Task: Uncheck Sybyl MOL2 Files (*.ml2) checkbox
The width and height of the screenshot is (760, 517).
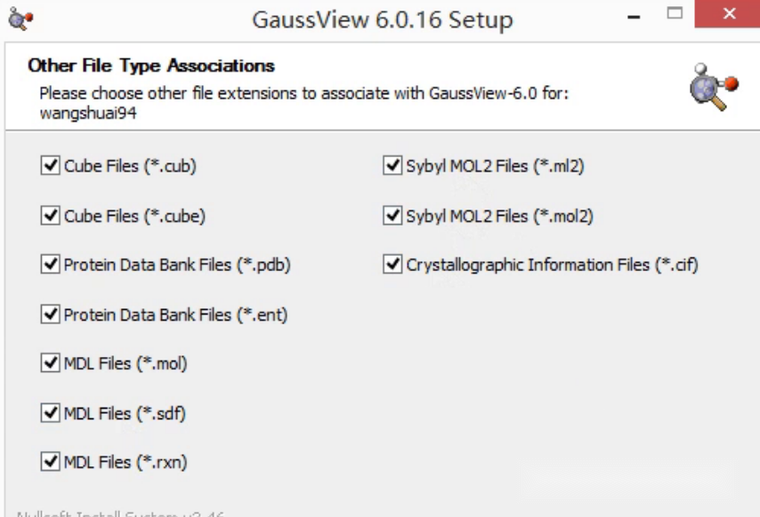Action: coord(393,165)
